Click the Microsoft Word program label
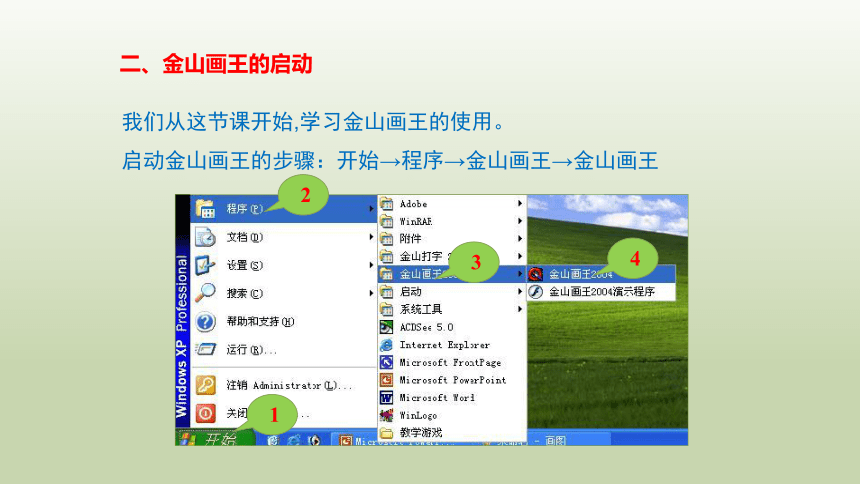The width and height of the screenshot is (860, 484). tap(437, 397)
